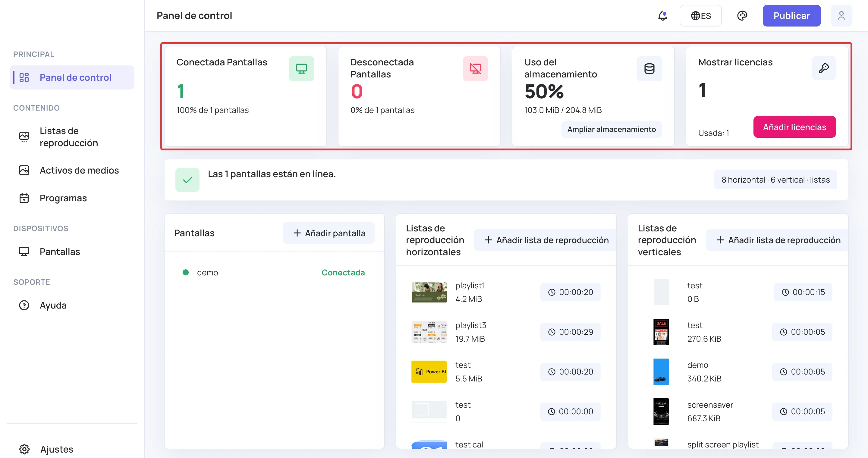Click the green checkmark status icon
868x458 pixels.
(187, 180)
